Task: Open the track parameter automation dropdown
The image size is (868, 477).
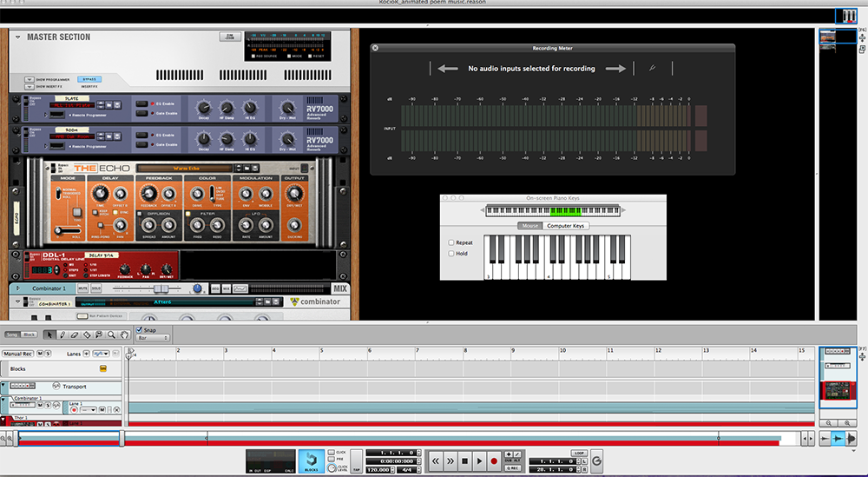Action: (102, 354)
